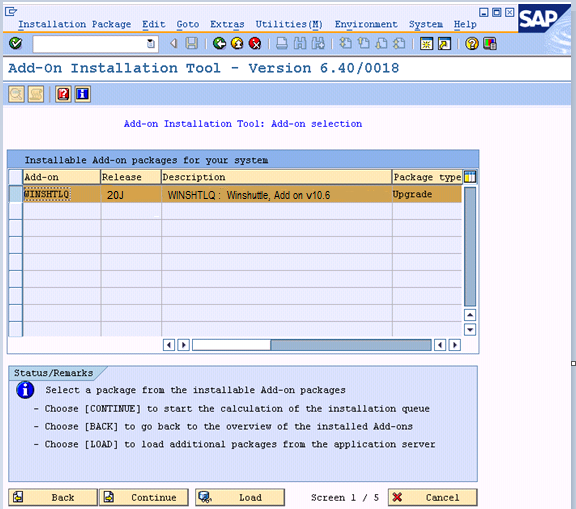Open the command field history dropdown
Screen dimensions: 576x509
(151, 44)
